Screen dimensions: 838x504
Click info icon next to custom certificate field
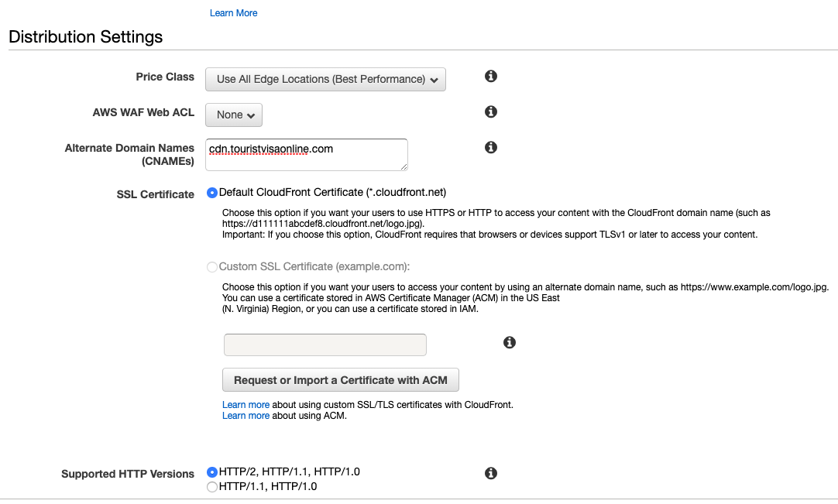point(509,342)
